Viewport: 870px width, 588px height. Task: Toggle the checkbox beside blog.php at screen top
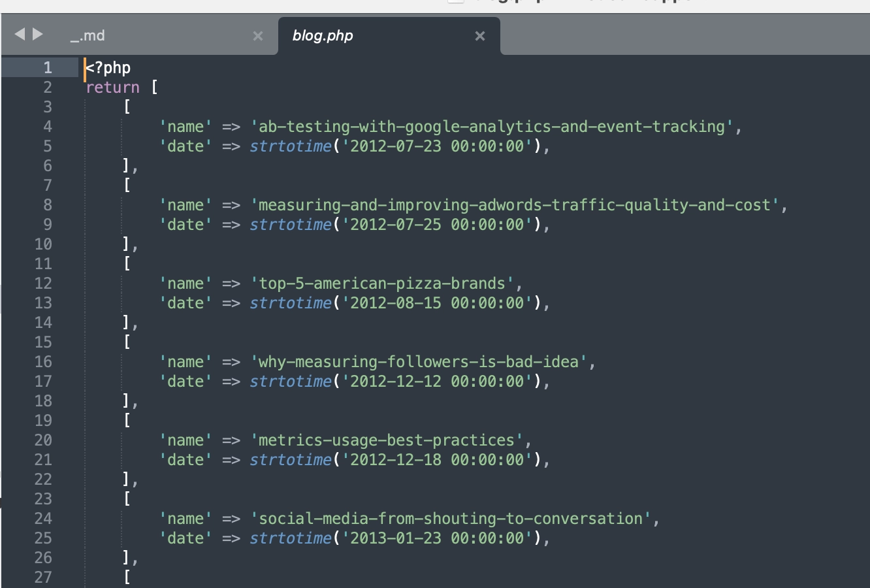pyautogui.click(x=455, y=2)
